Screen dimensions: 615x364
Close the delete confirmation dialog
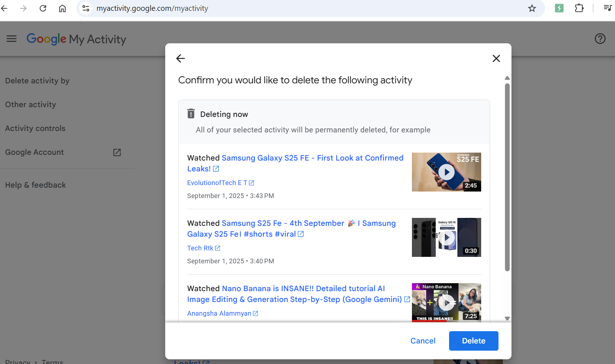pyautogui.click(x=496, y=58)
